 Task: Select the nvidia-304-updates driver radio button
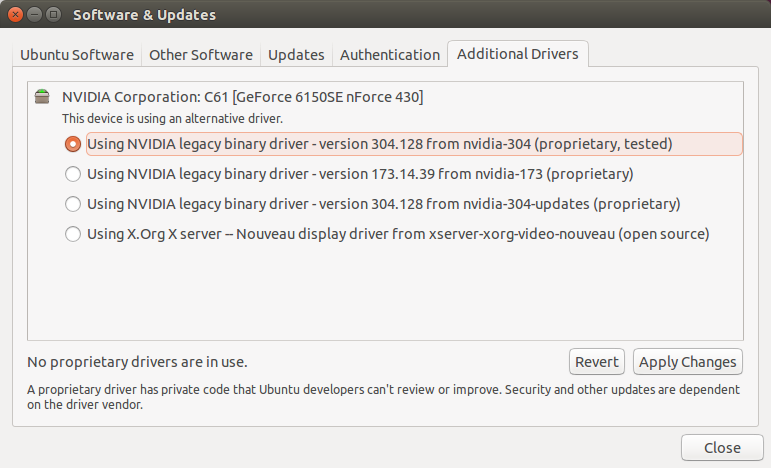73,204
